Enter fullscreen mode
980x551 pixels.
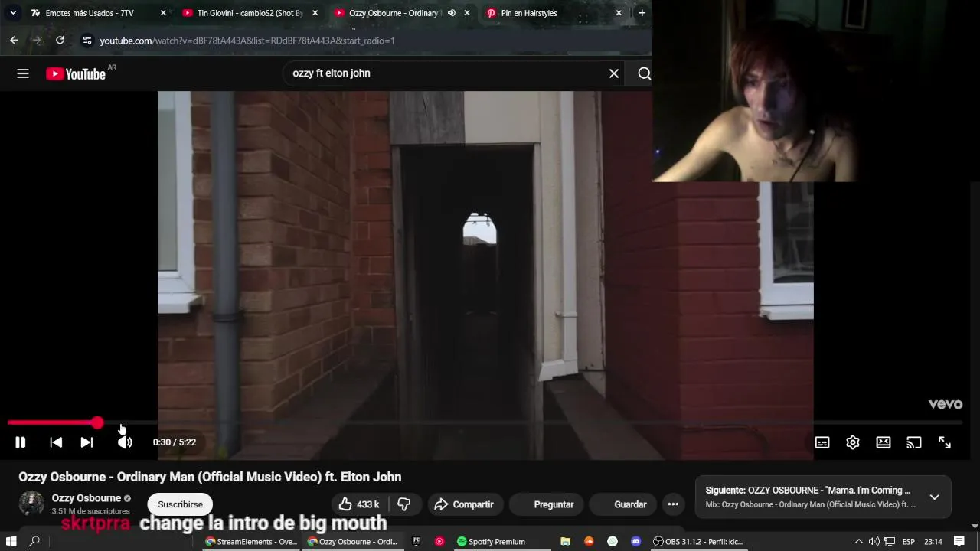945,442
